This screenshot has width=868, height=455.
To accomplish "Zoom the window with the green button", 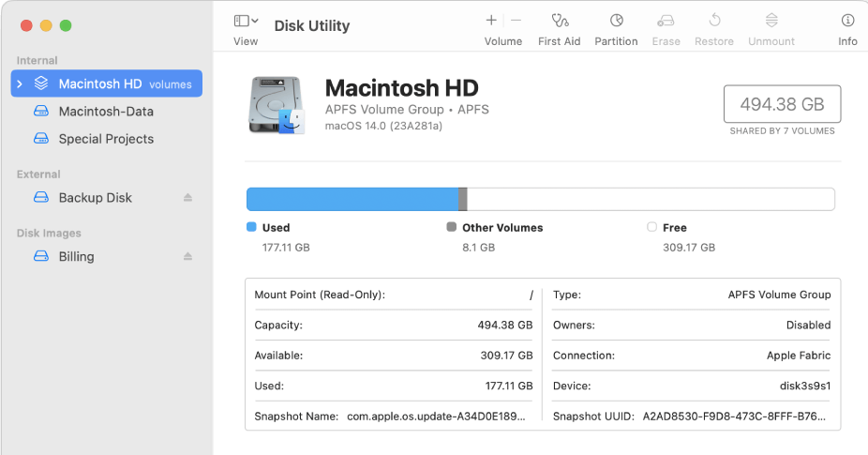I will (x=66, y=25).
